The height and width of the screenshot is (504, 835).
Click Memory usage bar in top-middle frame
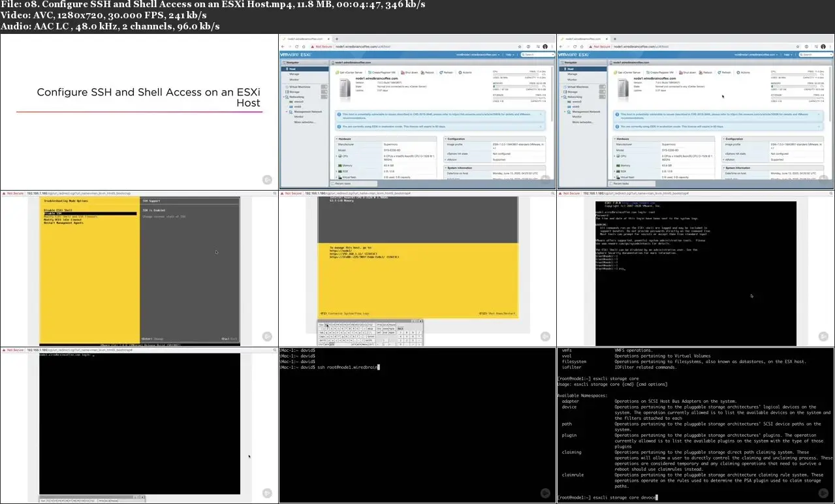pos(516,86)
